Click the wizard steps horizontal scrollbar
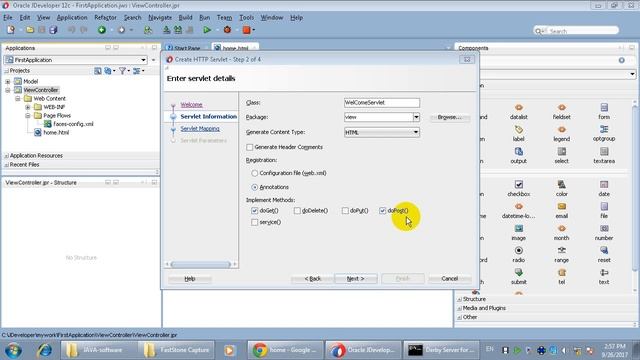Viewport: 640px width, 360px height. click(x=201, y=264)
